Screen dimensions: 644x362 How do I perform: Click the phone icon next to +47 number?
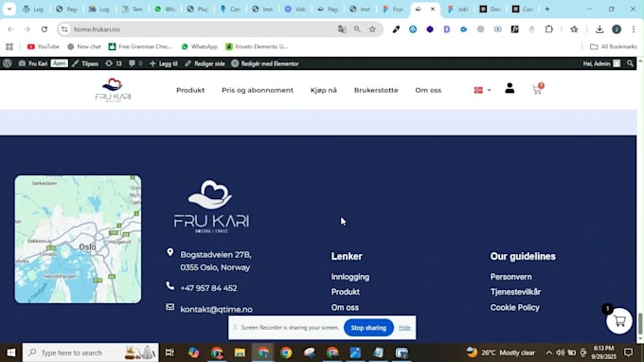click(x=170, y=285)
